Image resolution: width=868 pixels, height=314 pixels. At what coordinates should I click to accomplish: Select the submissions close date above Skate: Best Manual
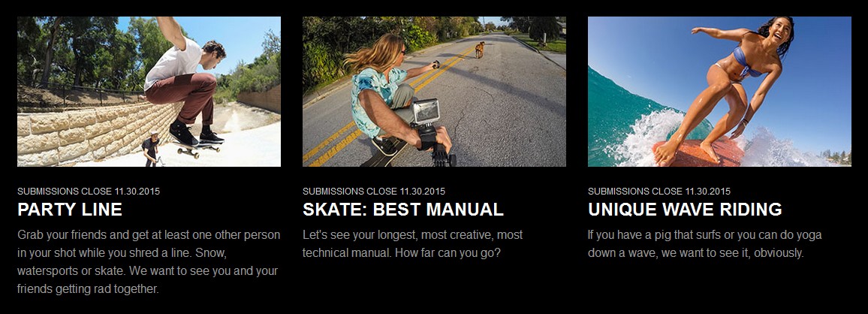[x=374, y=191]
